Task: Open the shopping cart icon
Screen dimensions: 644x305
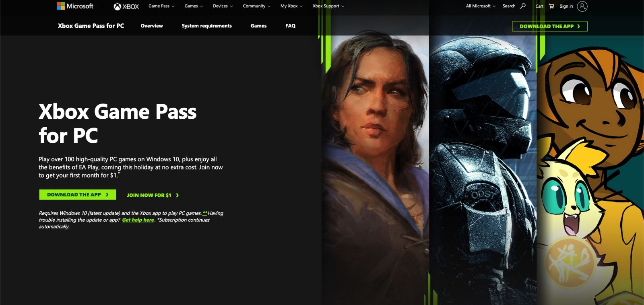Action: pyautogui.click(x=551, y=6)
